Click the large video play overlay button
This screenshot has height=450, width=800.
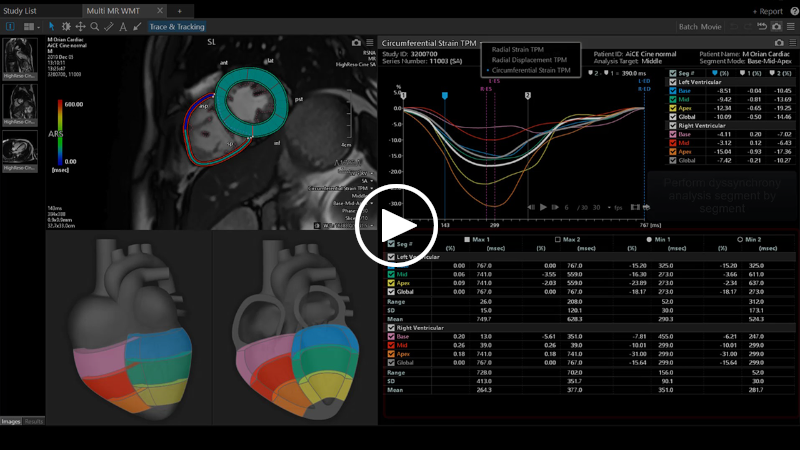tap(396, 225)
